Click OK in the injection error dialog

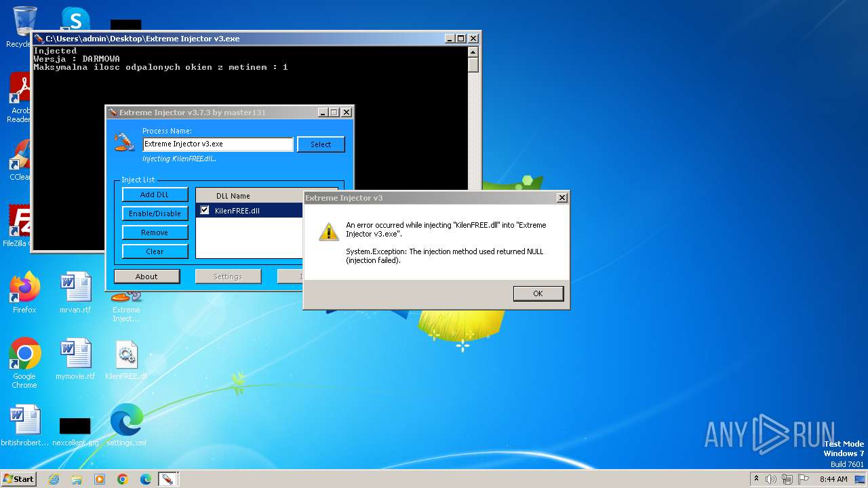tap(538, 293)
